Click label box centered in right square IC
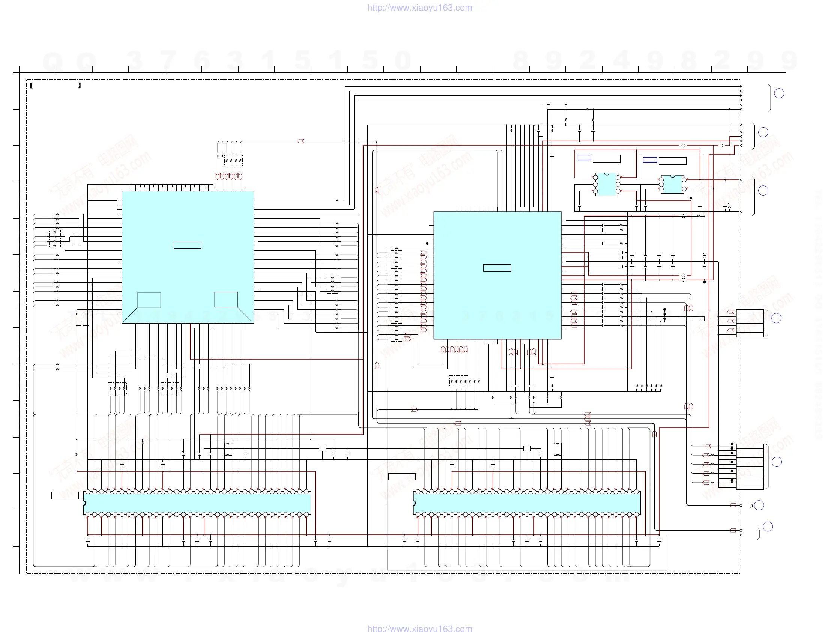840x632 pixels. point(497,268)
